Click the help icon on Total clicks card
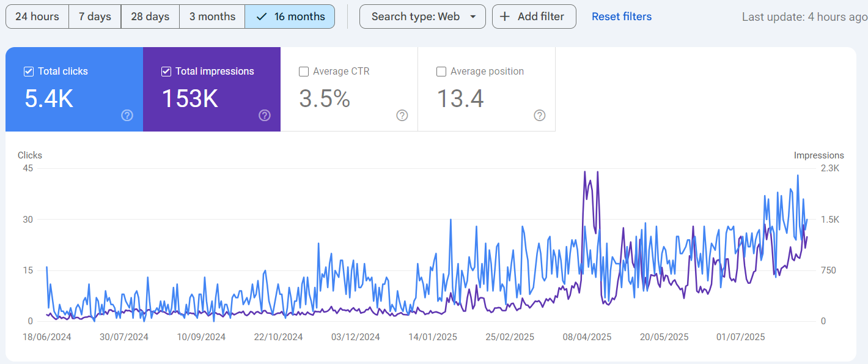This screenshot has width=868, height=364. [127, 116]
